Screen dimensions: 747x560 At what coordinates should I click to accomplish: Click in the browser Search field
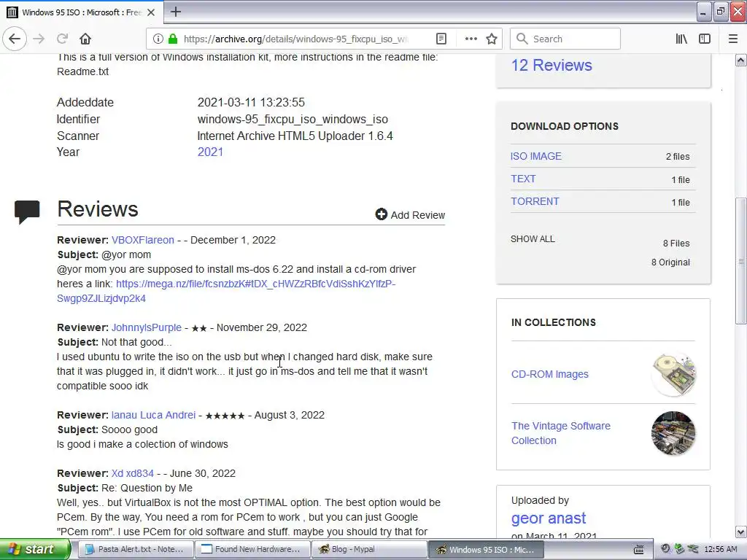click(565, 39)
